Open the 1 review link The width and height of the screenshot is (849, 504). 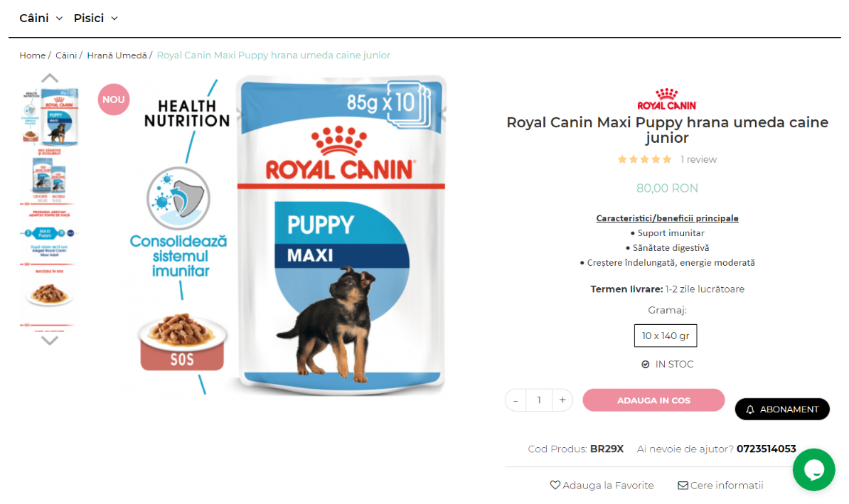pos(698,159)
